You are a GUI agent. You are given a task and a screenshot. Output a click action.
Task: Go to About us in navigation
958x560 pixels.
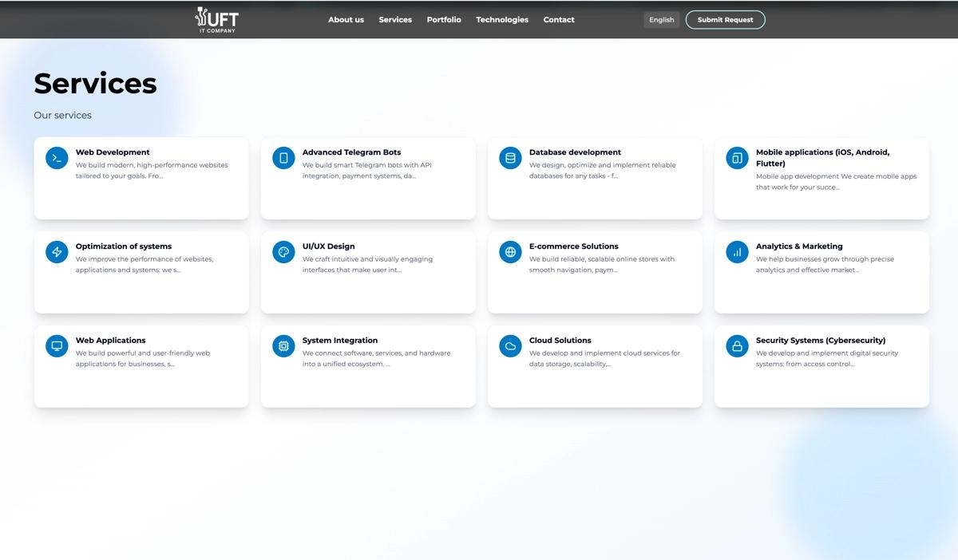coord(346,20)
